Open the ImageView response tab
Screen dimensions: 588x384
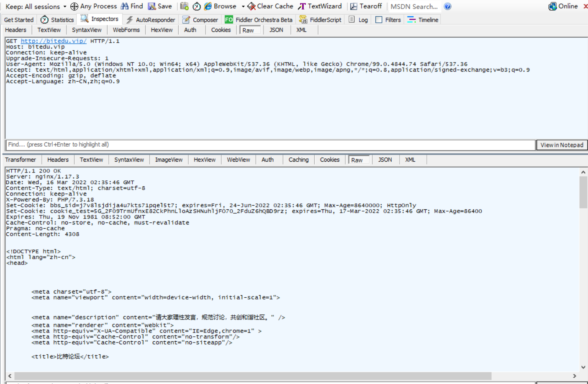click(x=169, y=160)
